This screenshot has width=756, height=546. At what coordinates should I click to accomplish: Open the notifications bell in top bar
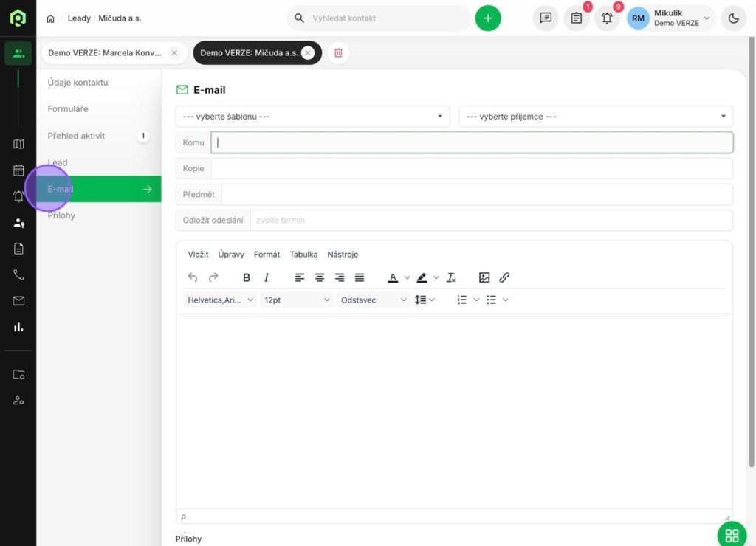coord(607,18)
